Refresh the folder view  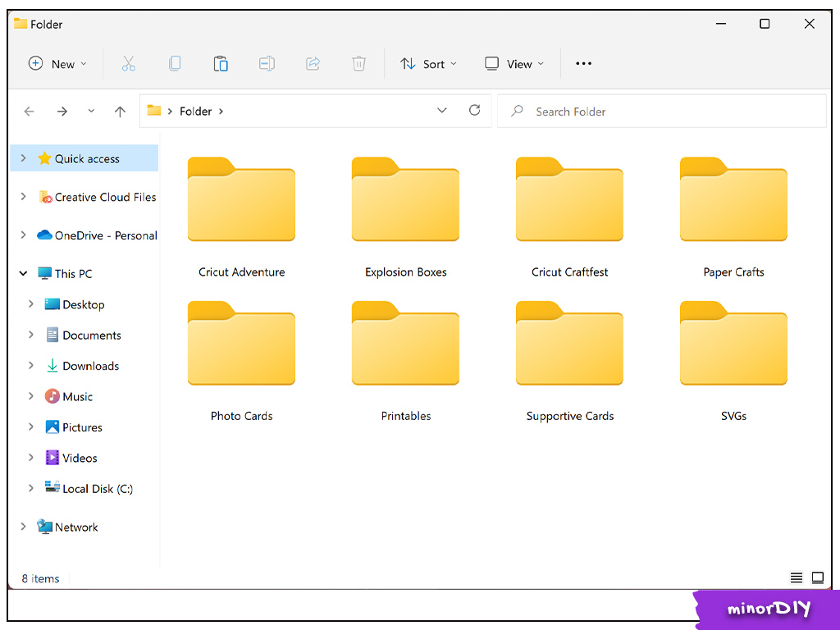pos(475,111)
